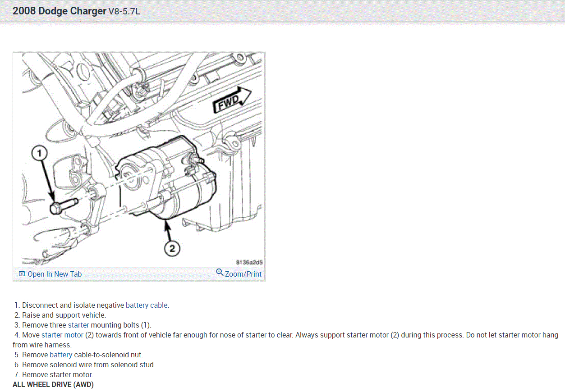This screenshot has width=565, height=392.
Task: Follow the 'battery' link in step 5
Action: (61, 355)
